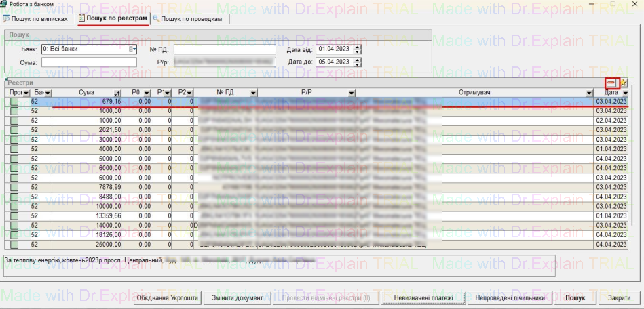The image size is (644, 309).
Task: Open the № ПД column filter dropdown
Action: coord(253,92)
